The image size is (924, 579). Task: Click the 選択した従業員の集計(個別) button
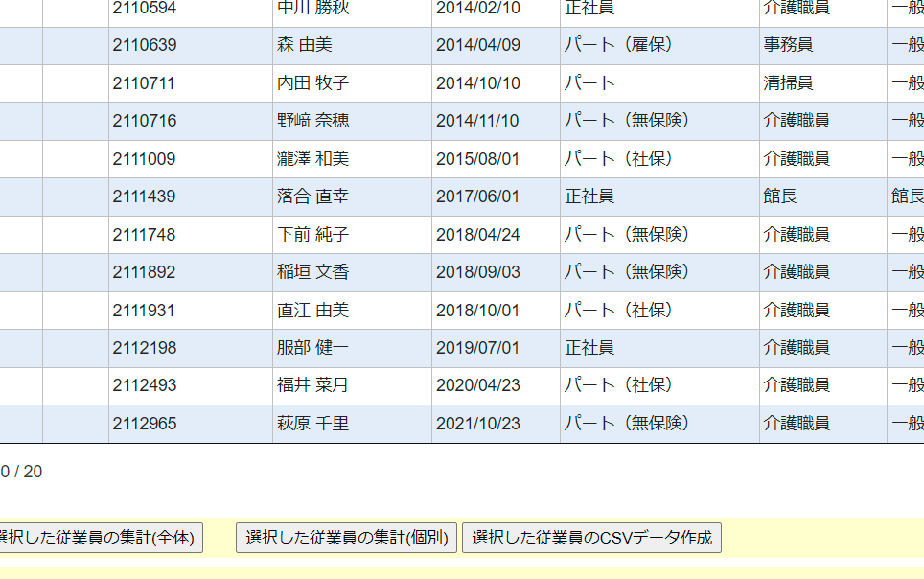(x=346, y=538)
